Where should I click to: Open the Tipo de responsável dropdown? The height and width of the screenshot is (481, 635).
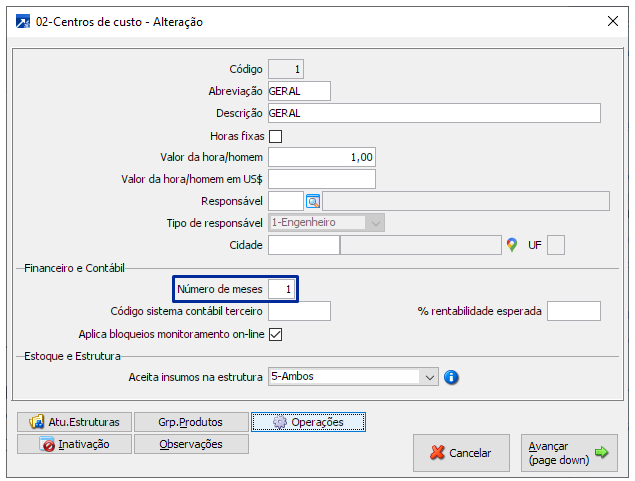326,223
